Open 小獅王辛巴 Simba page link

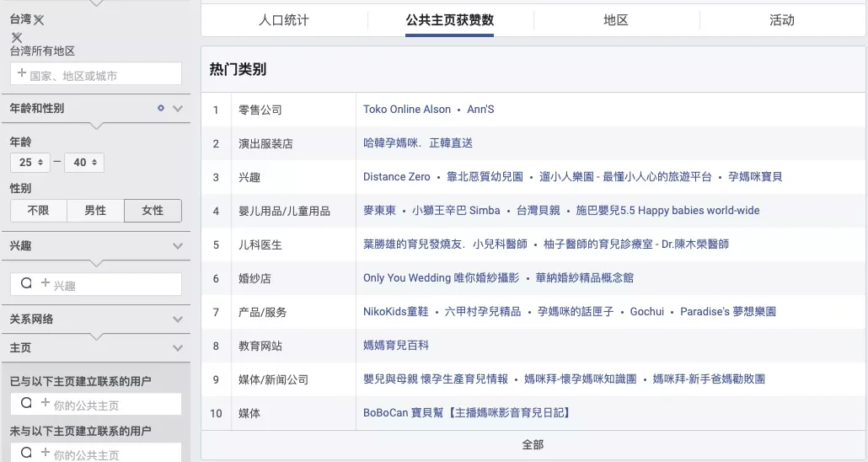click(456, 211)
